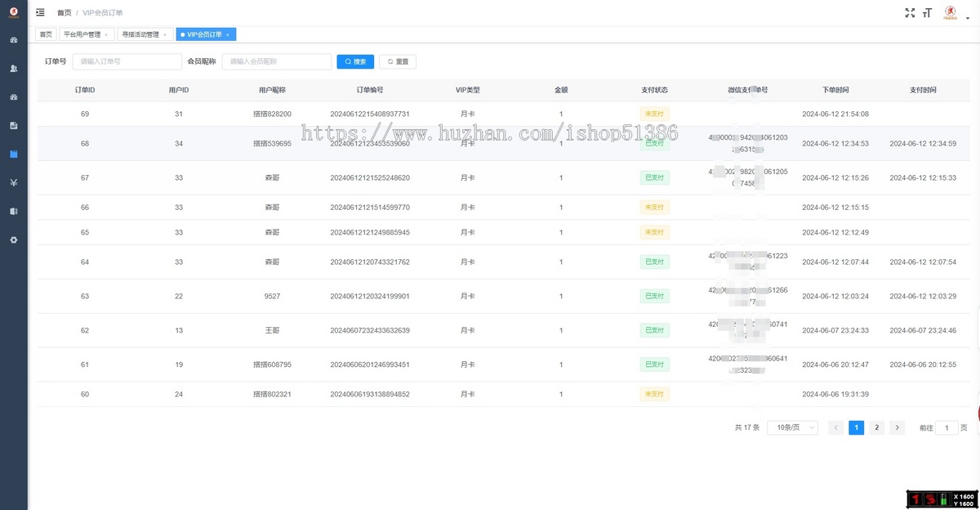980x510 pixels.
Task: Open the 10条/页 page size dropdown
Action: [x=792, y=427]
